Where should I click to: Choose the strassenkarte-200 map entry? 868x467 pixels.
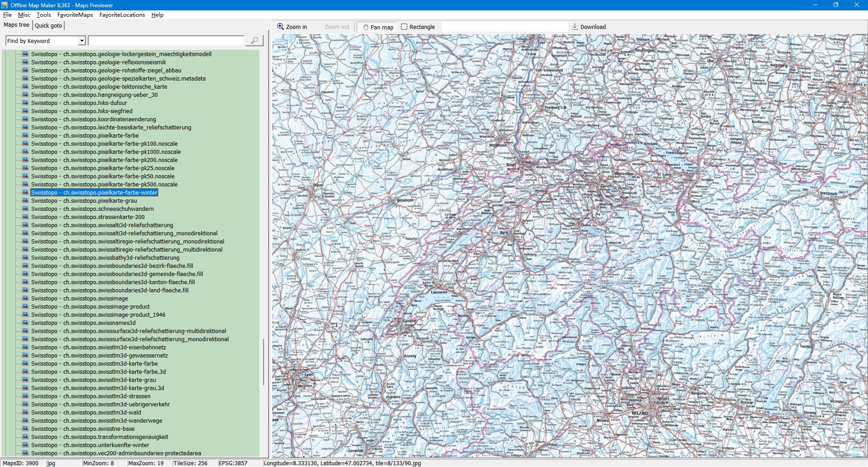tap(88, 217)
